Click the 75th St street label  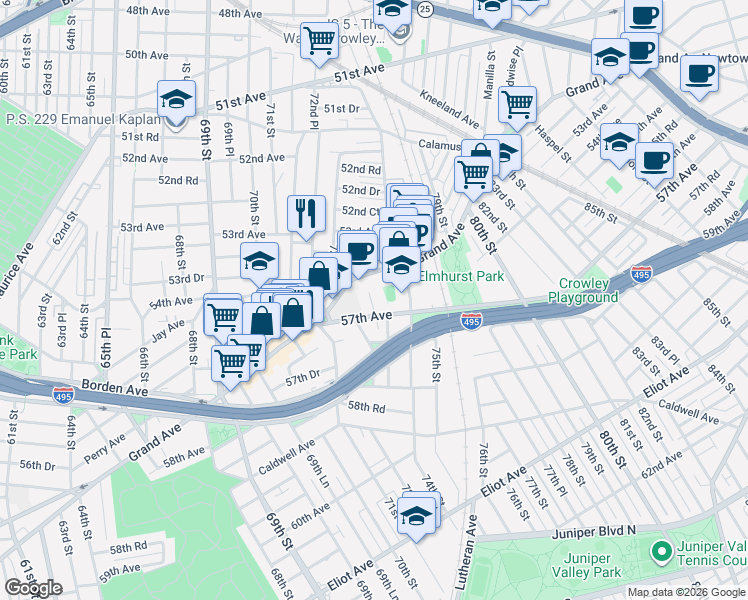point(436,364)
